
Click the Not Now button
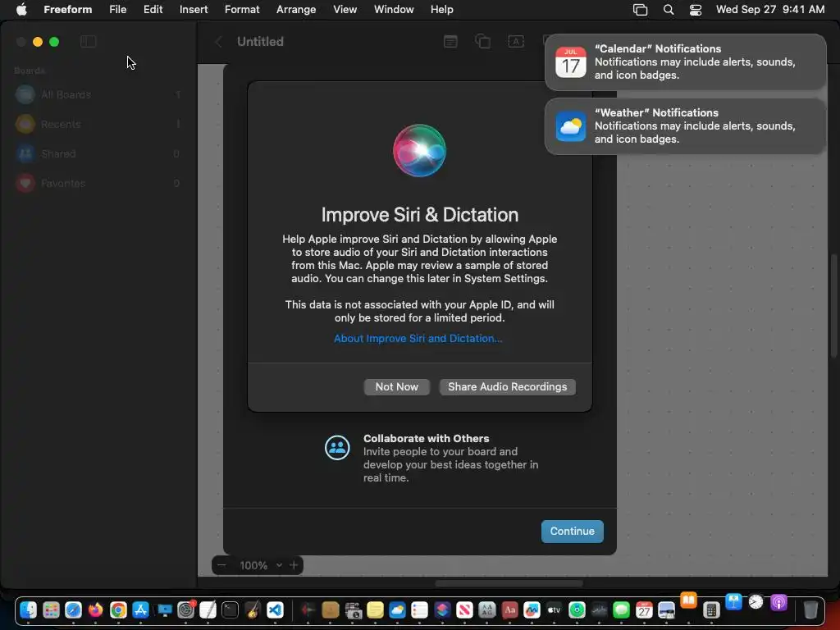[396, 387]
